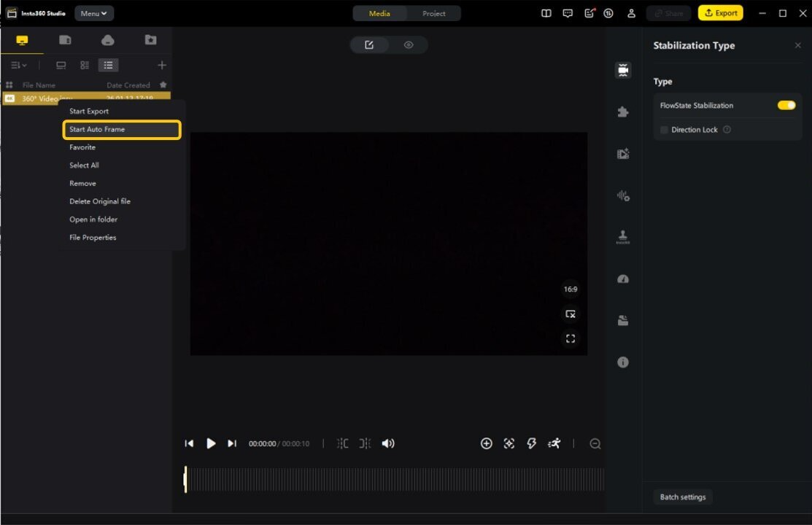Click the timeline playhead marker
This screenshot has width=812, height=525.
click(x=185, y=480)
